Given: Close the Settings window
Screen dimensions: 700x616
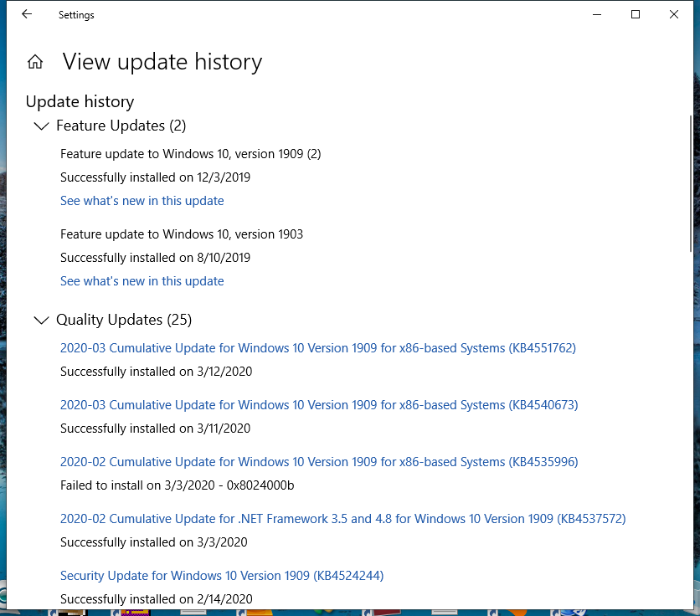Looking at the screenshot, I should (674, 15).
